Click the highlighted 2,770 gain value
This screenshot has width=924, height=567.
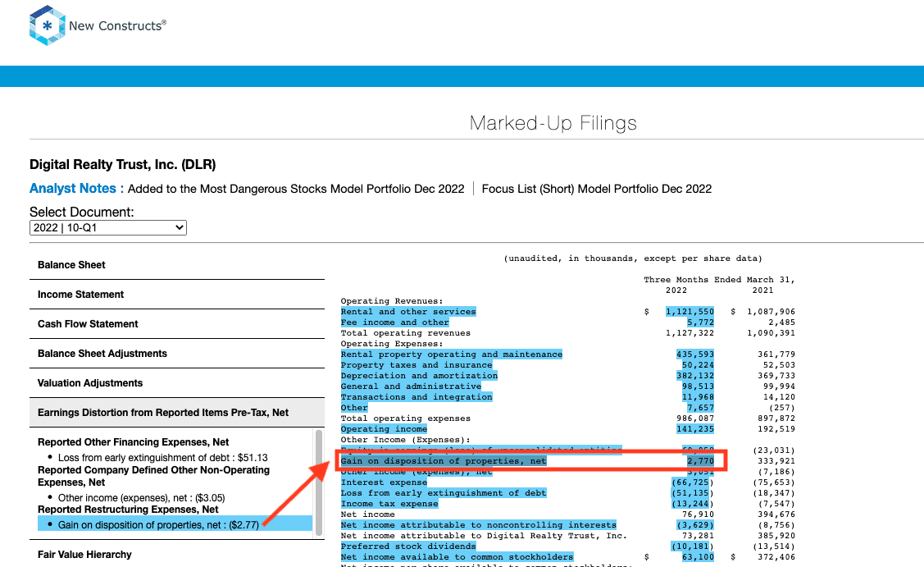(700, 461)
